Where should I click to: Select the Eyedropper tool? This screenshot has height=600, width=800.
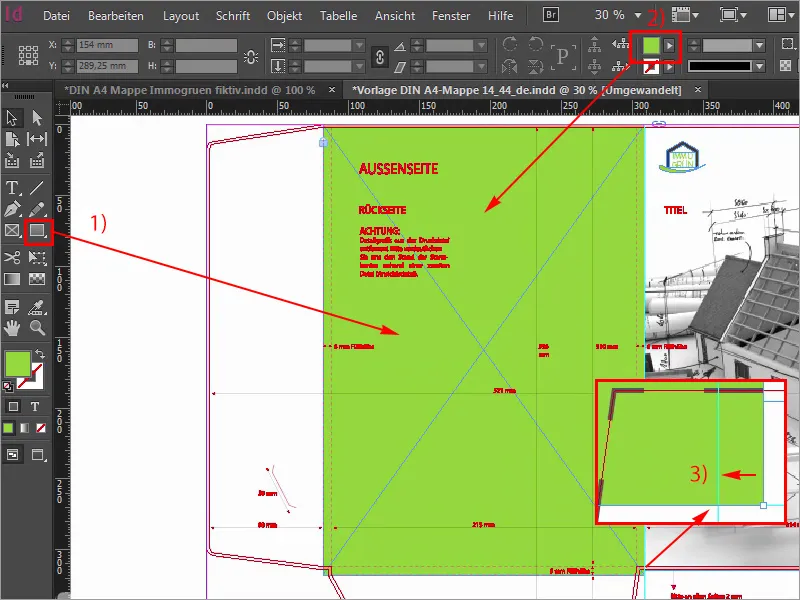pyautogui.click(x=37, y=307)
